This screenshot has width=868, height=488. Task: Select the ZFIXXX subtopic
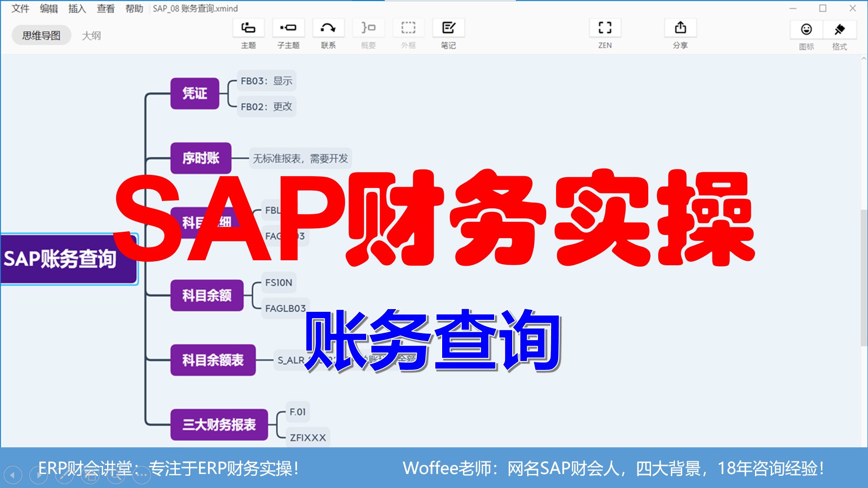308,437
